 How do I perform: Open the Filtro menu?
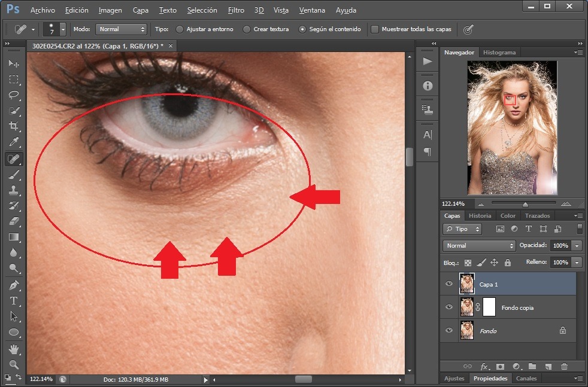click(236, 10)
